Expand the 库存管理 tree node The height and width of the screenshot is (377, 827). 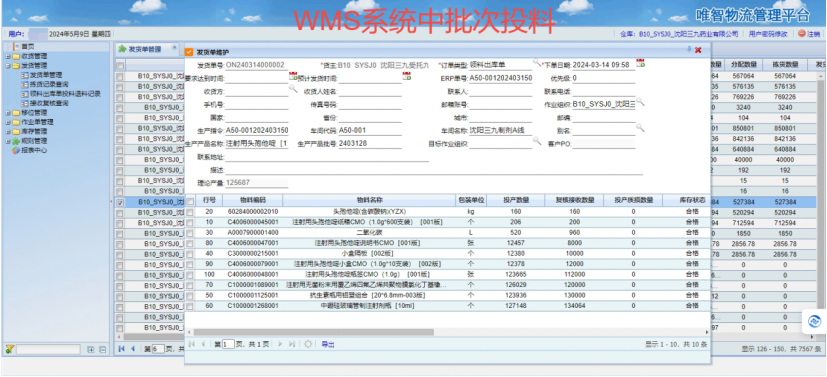(x=7, y=131)
